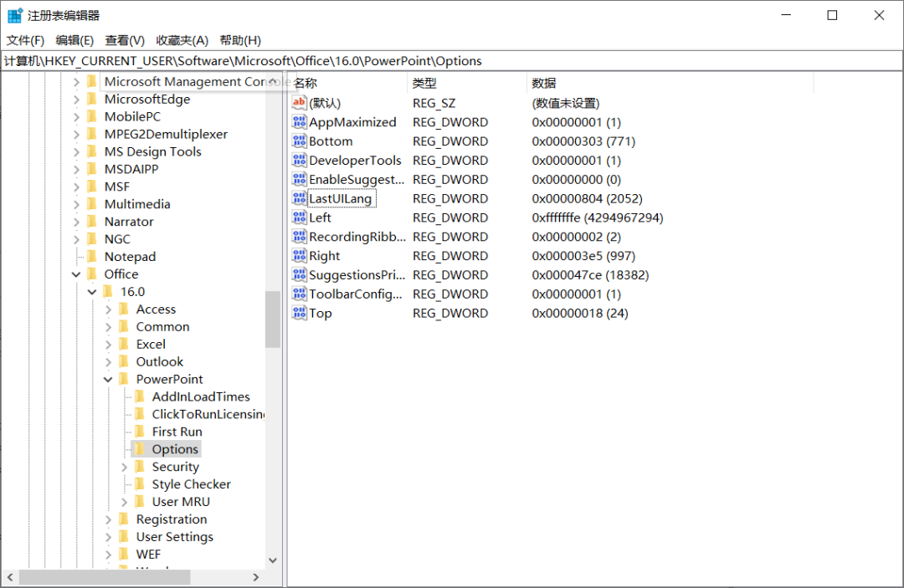904x588 pixels.
Task: Select the Style Checker tree key
Action: (191, 483)
